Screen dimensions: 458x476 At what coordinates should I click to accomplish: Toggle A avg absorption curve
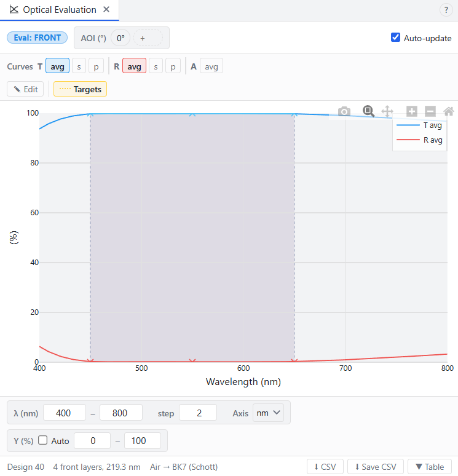(x=211, y=66)
